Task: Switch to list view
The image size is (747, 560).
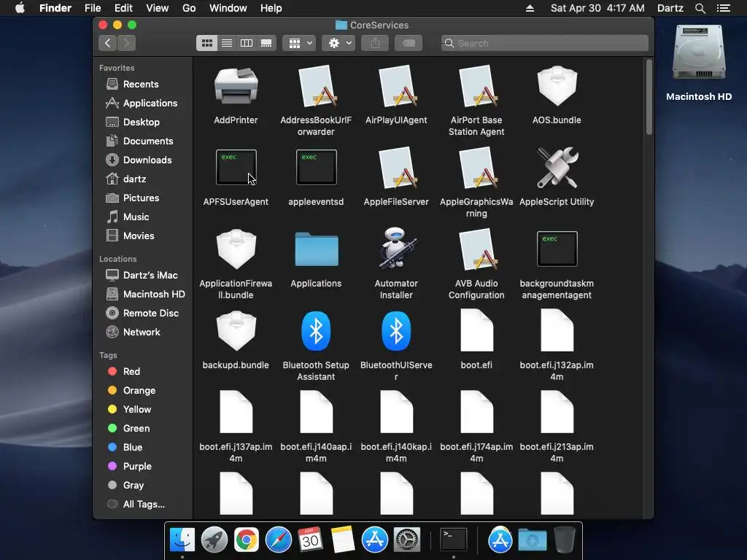Action: (x=227, y=43)
